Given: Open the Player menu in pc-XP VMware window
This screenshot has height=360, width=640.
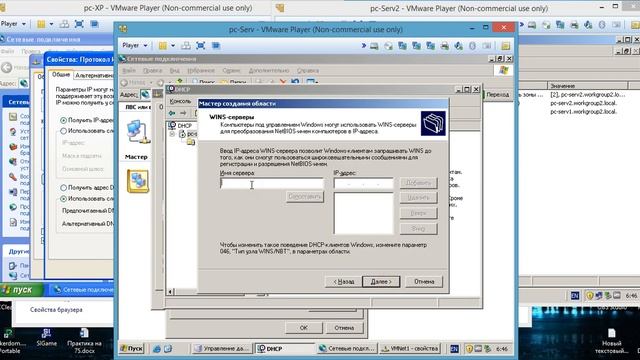Looking at the screenshot, I should [13, 24].
